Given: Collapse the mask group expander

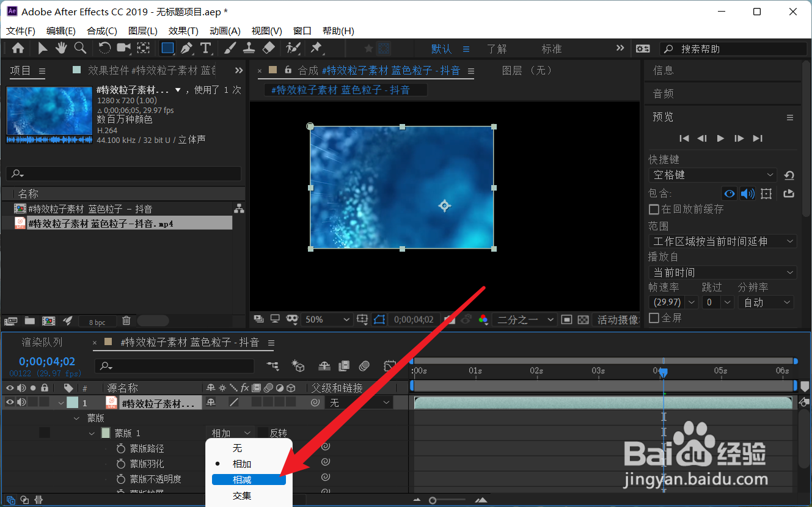Looking at the screenshot, I should point(76,418).
